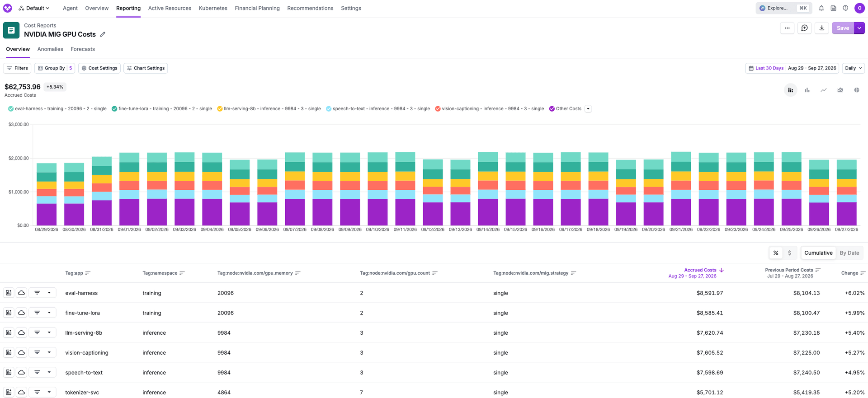Toggle vision-captioning legend series

click(490, 109)
